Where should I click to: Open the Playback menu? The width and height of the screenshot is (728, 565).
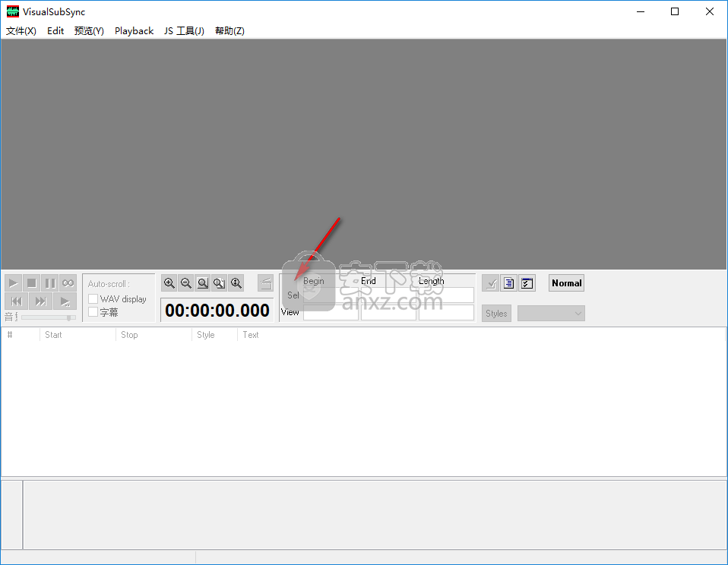[135, 30]
